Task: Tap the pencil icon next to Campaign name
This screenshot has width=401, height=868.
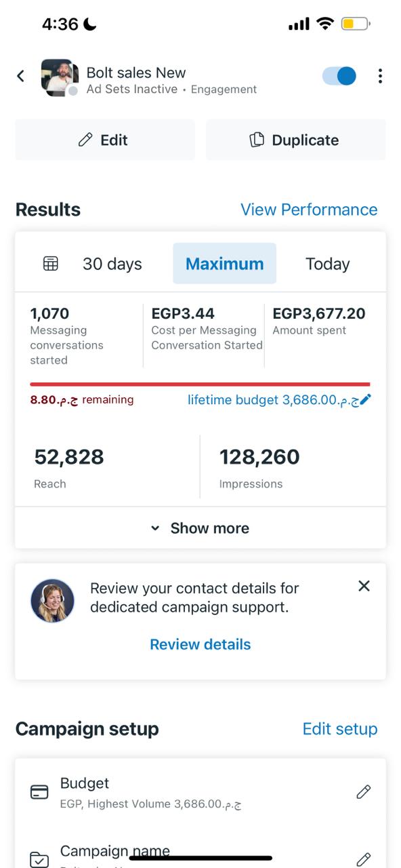Action: click(364, 859)
